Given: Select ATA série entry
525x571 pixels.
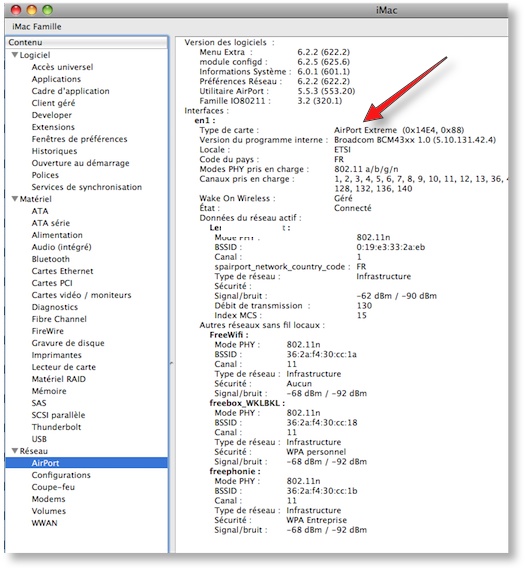Looking at the screenshot, I should click(51, 223).
